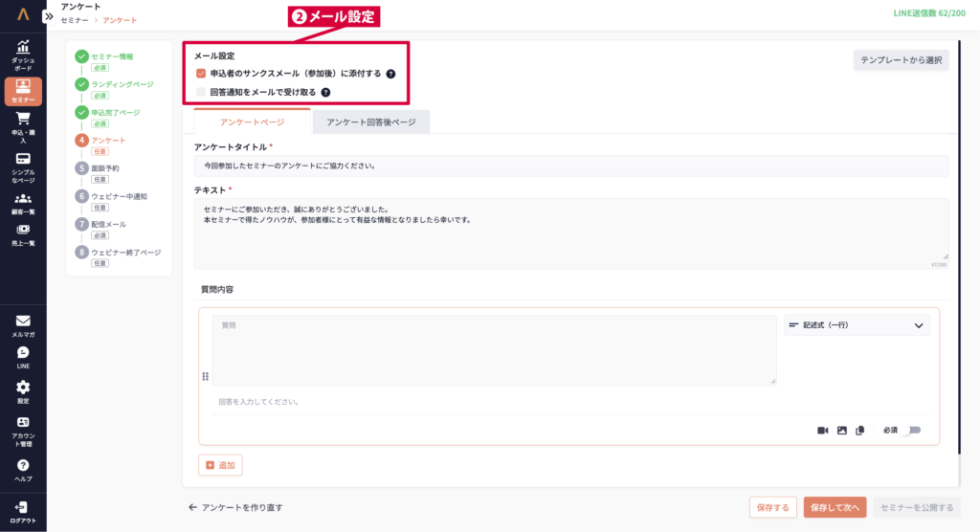Select the アンケートページ tab
The image size is (980, 532).
click(x=252, y=122)
